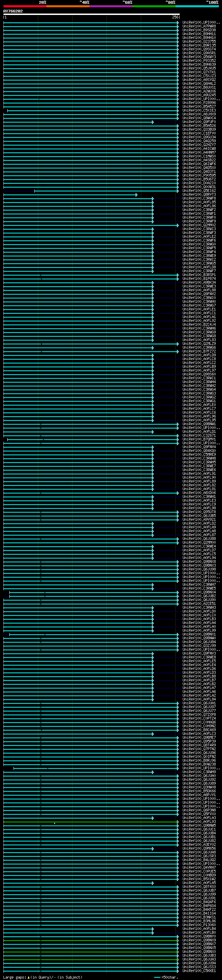Select the UniRef100_C5XJZ3 label
This screenshot has height=980, width=222.
pos(199,76)
